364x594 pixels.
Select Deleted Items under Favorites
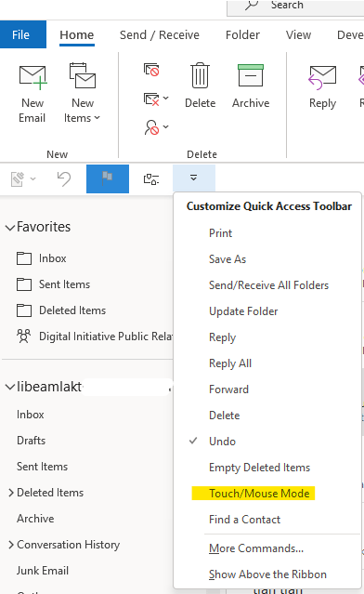click(72, 310)
